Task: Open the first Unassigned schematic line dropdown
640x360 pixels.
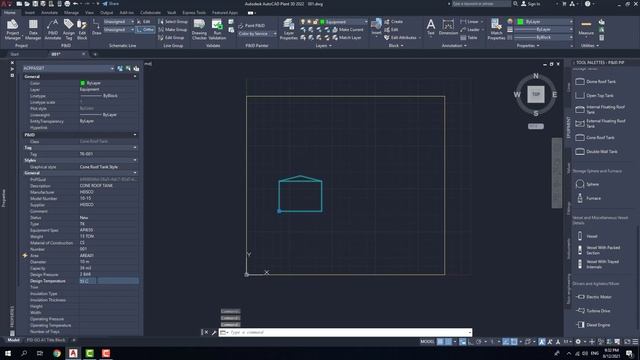Action: [118, 22]
